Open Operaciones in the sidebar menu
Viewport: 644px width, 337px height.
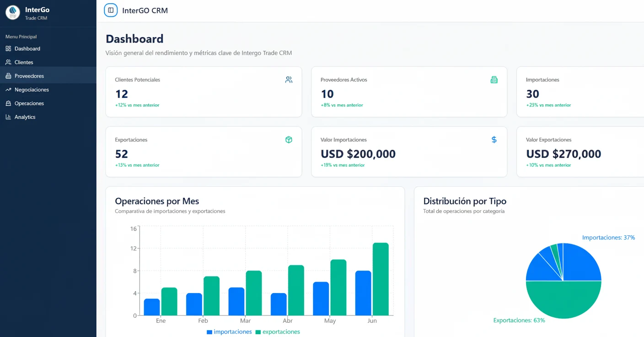click(x=48, y=103)
